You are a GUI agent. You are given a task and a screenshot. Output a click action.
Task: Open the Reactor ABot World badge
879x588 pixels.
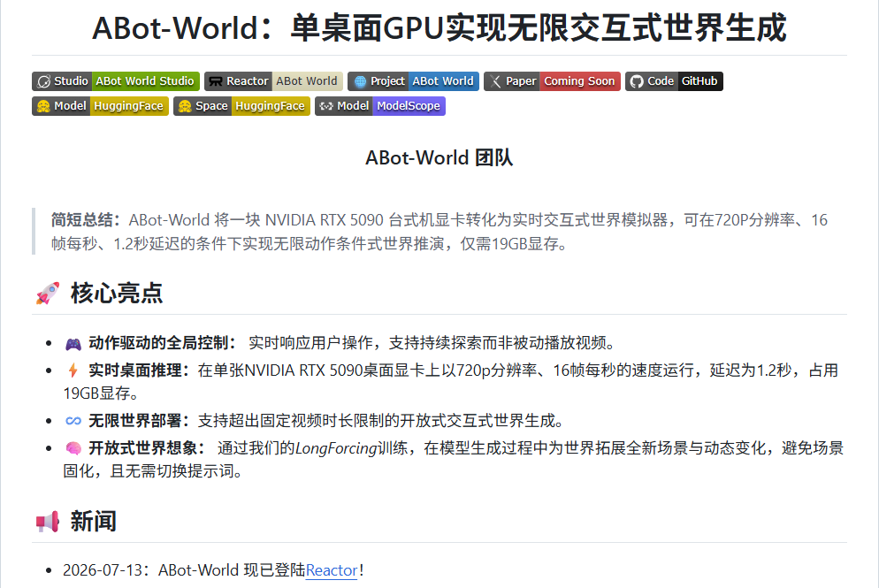[273, 81]
